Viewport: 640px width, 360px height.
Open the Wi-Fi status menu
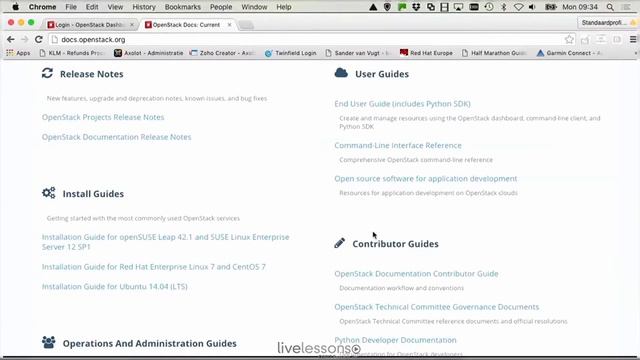point(518,7)
